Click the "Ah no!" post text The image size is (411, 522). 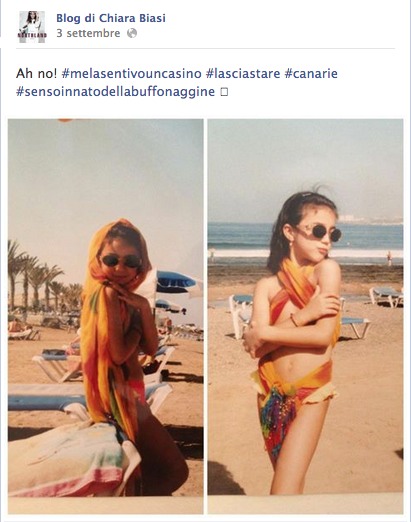click(x=37, y=73)
